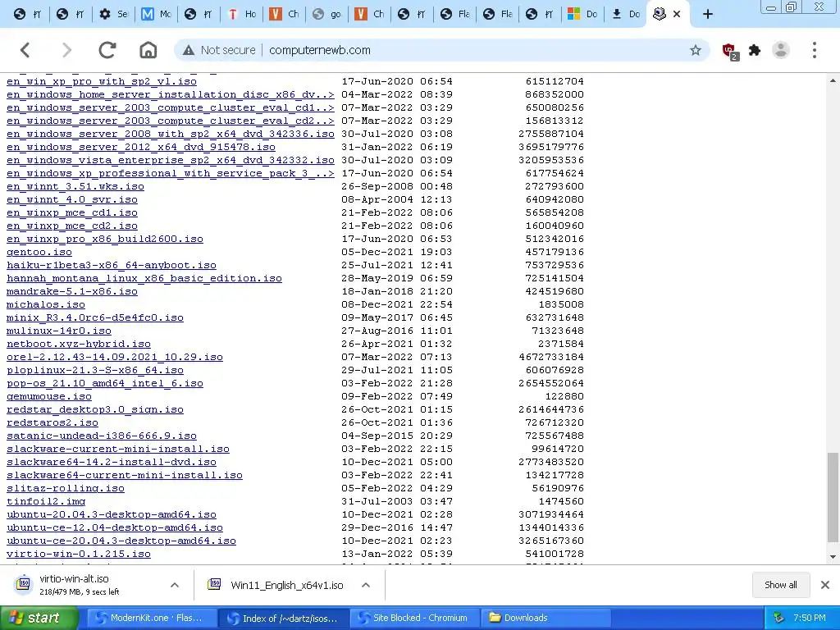
Task: Expand virtio-win-alt.iso download options
Action: pyautogui.click(x=175, y=585)
